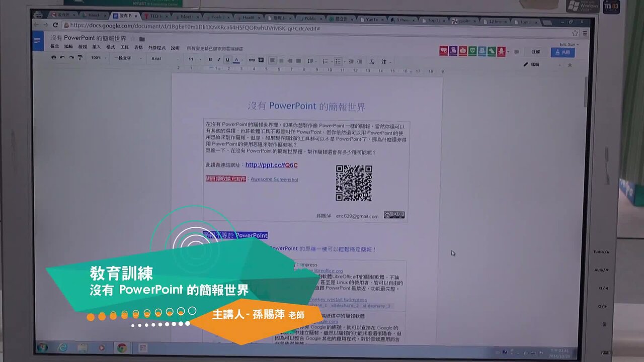Open the Chrome menu icon

tap(585, 33)
